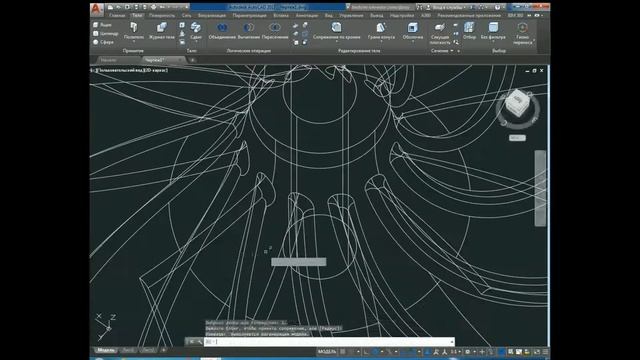Toggle the grid display in status bar
The height and width of the screenshot is (360, 640).
(x=343, y=351)
